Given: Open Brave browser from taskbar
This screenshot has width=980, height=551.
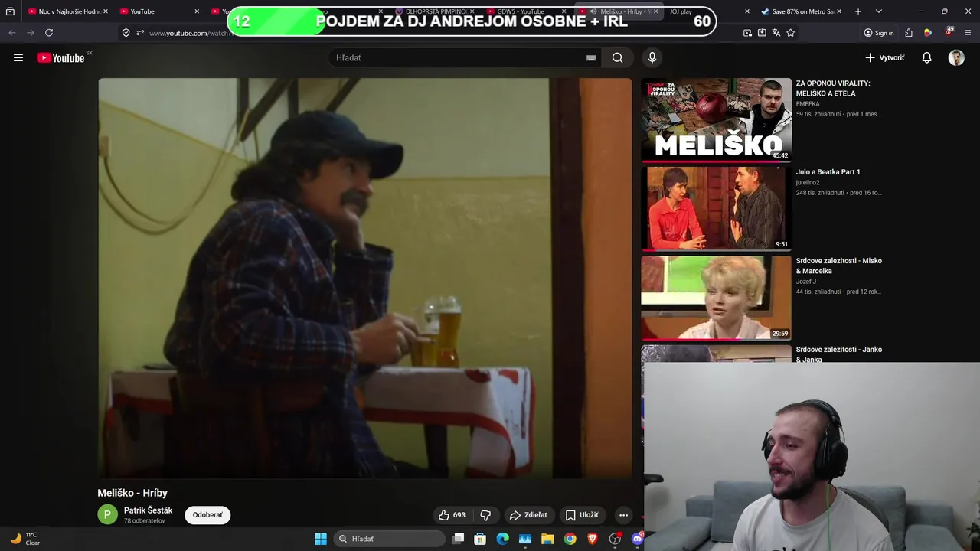Looking at the screenshot, I should click(592, 539).
